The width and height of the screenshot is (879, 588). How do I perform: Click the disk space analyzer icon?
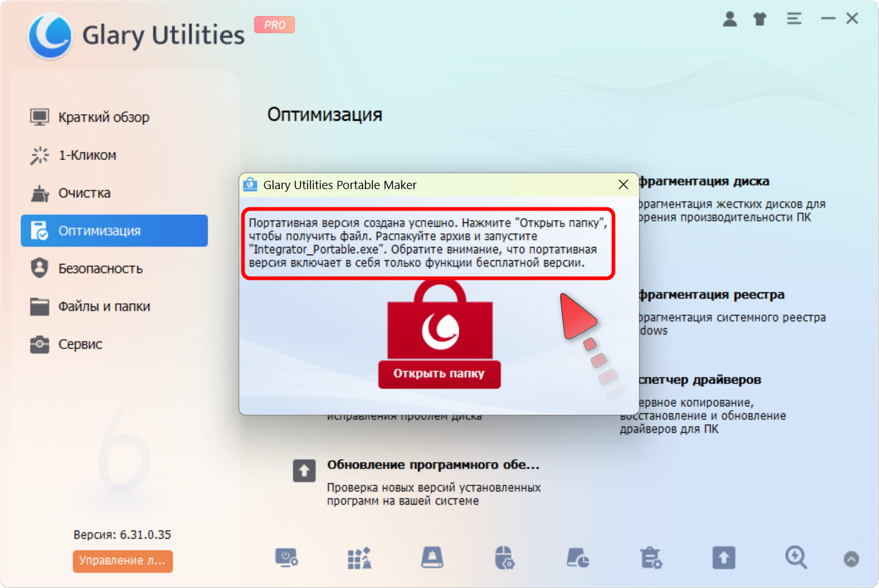(578, 558)
